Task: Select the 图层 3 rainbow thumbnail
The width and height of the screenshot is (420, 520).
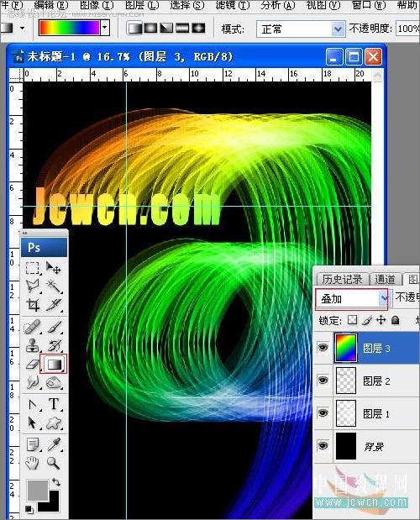Action: point(346,348)
